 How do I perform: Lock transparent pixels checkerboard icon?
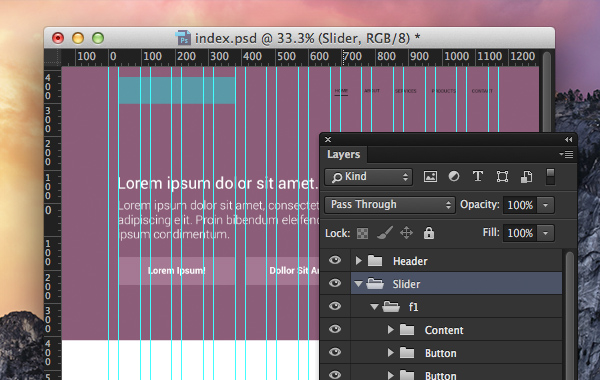click(362, 233)
